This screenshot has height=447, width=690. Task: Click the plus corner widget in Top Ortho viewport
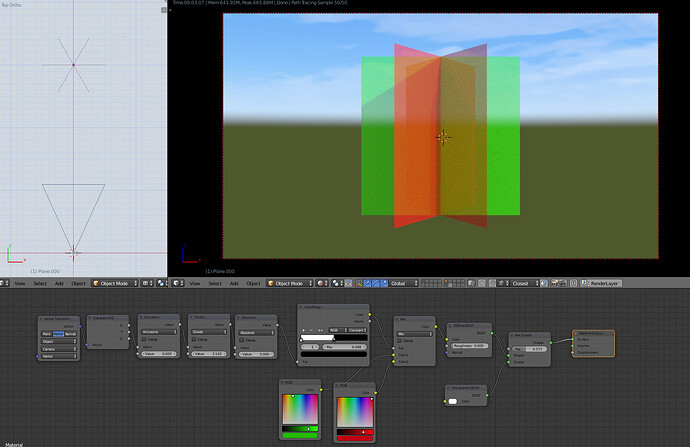pos(164,10)
